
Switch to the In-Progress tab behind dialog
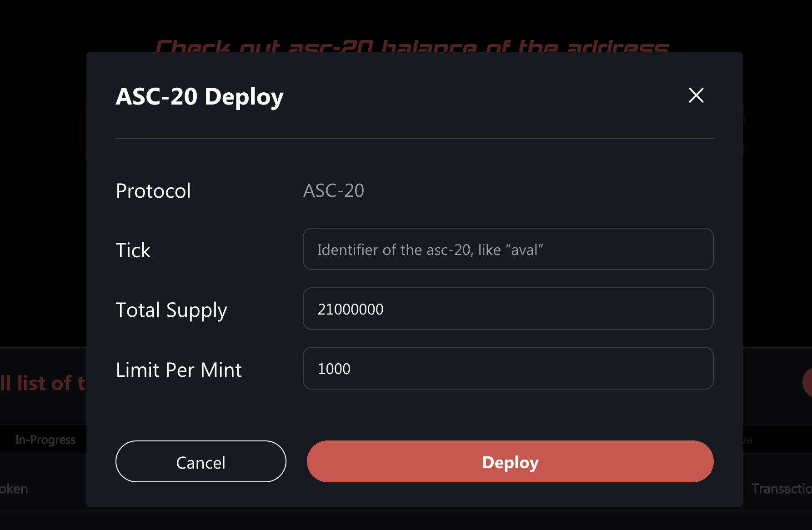[x=45, y=440]
